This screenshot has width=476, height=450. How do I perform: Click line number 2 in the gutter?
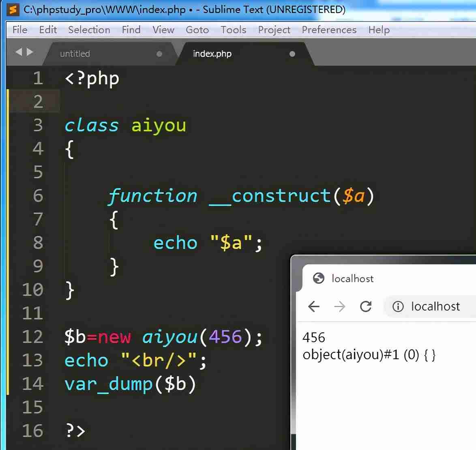(38, 101)
